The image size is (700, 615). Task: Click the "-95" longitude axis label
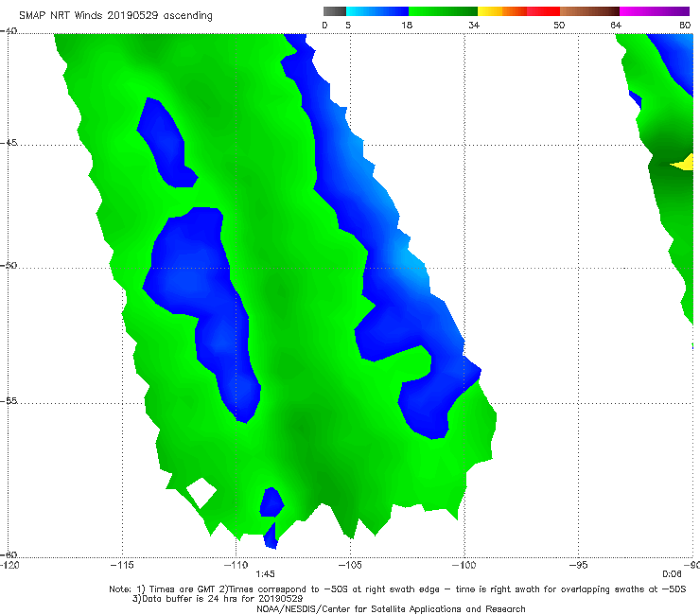579,565
